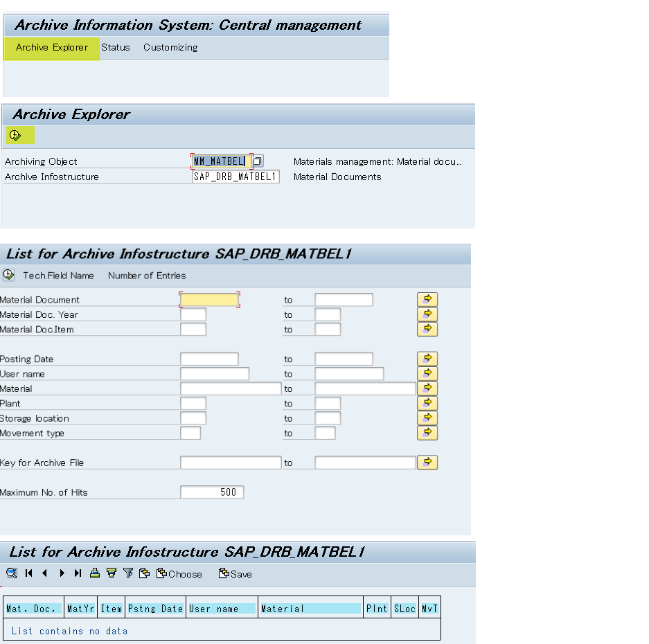The height and width of the screenshot is (644, 649).
Task: Click Number of Entries button
Action: (147, 276)
